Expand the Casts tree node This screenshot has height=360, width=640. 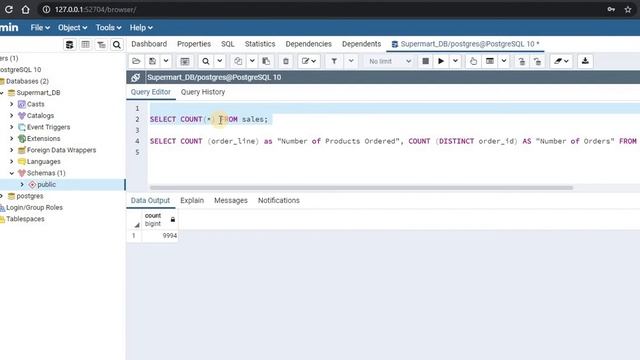(x=11, y=104)
